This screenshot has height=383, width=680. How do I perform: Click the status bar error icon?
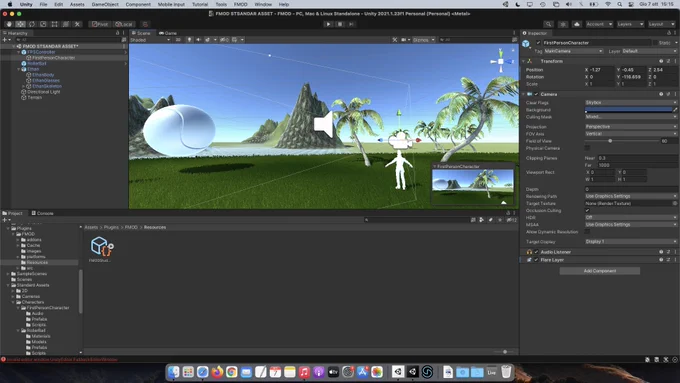tap(3, 360)
